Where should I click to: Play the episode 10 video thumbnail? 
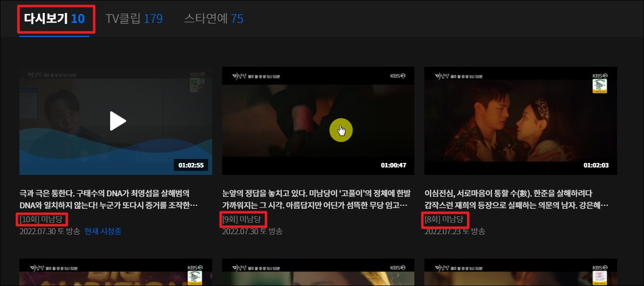116,121
